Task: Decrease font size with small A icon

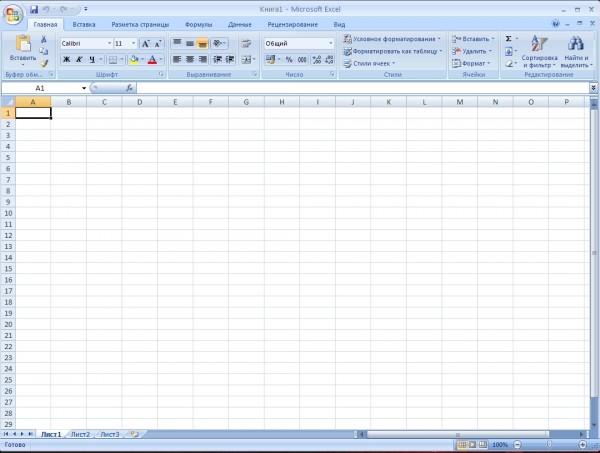Action: (x=158, y=44)
